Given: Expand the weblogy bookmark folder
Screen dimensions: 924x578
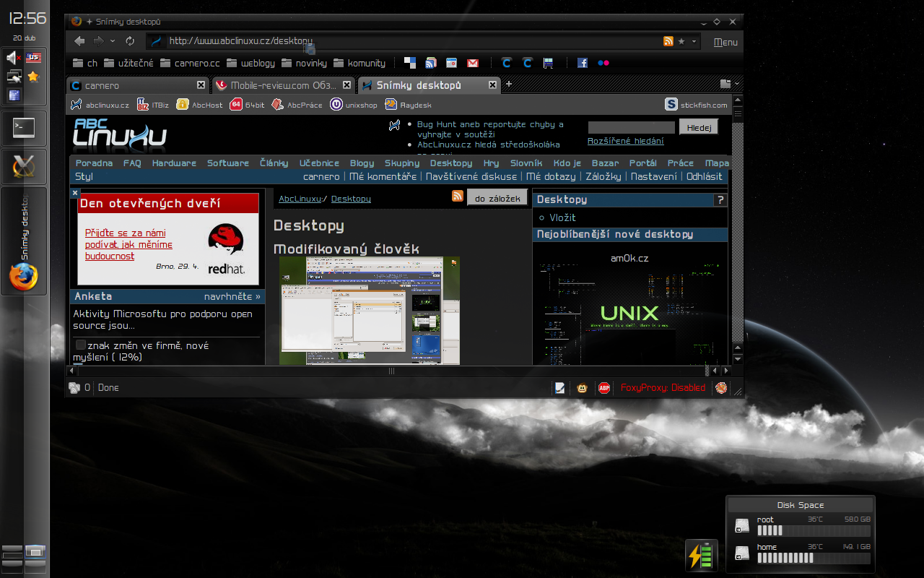Looking at the screenshot, I should click(x=250, y=63).
